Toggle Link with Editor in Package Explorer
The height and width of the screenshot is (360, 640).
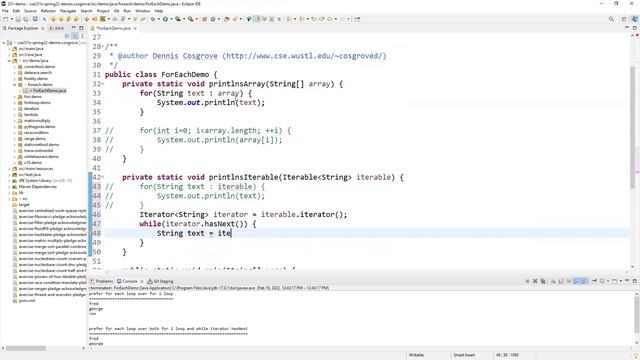click(75, 36)
